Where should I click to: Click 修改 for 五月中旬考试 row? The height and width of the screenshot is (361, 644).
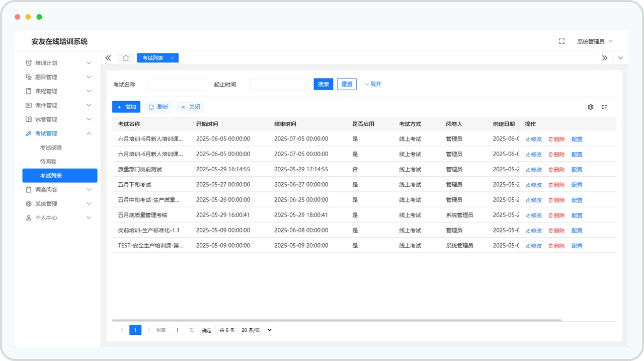(x=534, y=200)
